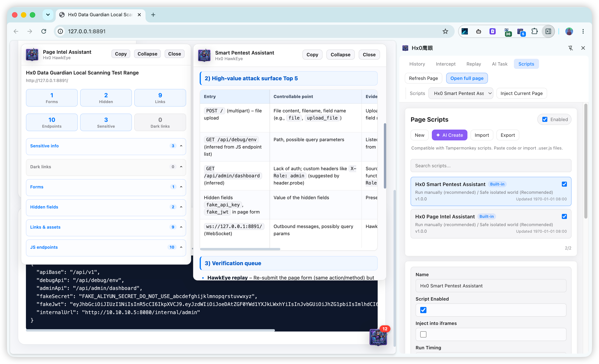The width and height of the screenshot is (599, 364).
Task: Toggle the Hidden fields section chevron
Action: click(181, 207)
